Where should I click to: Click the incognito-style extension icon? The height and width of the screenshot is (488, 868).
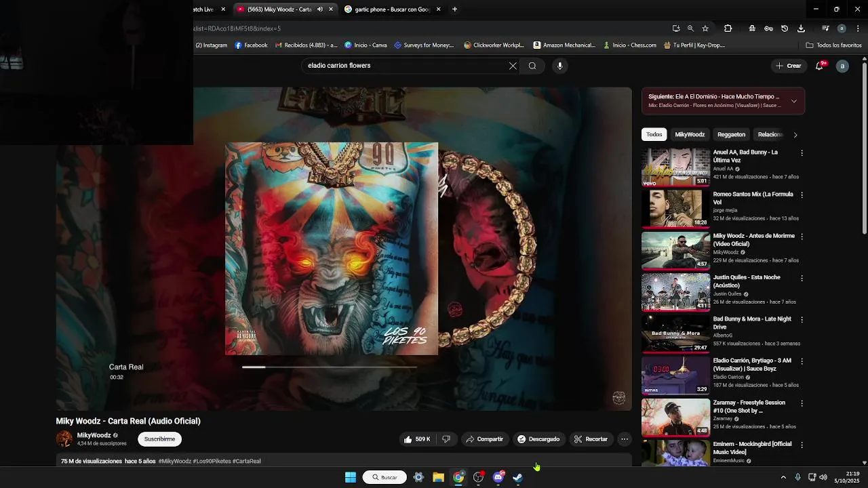[x=752, y=28]
